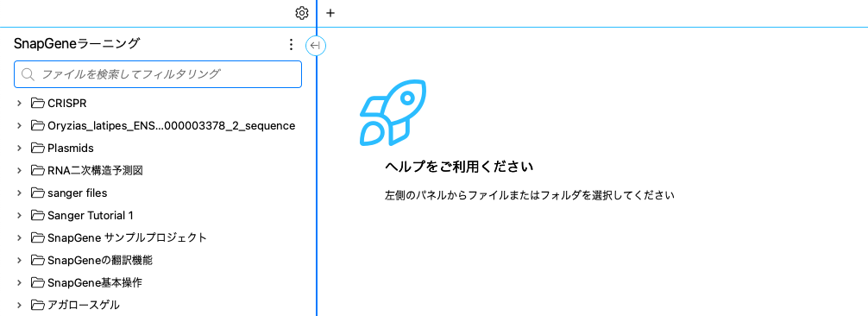The image size is (868, 316).
Task: Expand the CRISPR folder chevron
Action: point(19,103)
